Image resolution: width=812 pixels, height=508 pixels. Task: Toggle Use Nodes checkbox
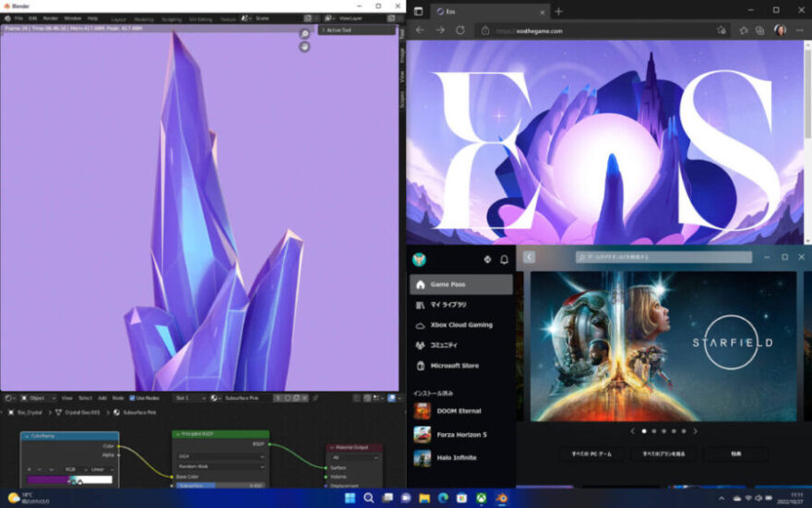132,398
